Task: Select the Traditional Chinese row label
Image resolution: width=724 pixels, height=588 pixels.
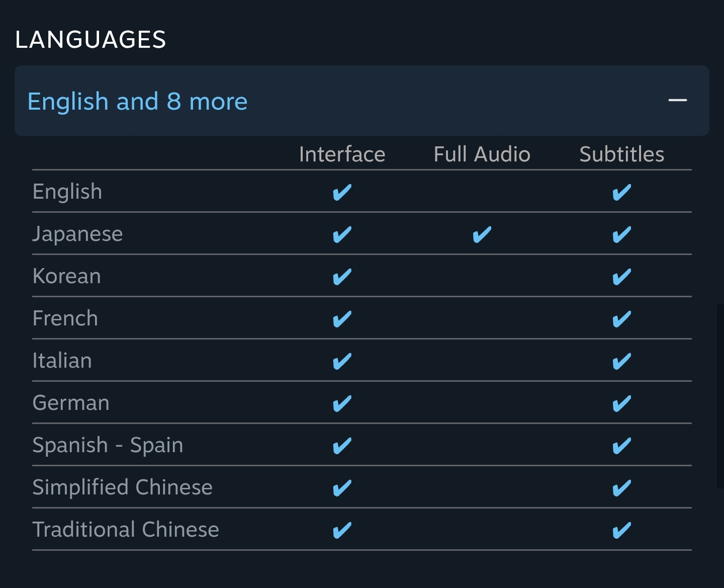Action: pyautogui.click(x=126, y=530)
